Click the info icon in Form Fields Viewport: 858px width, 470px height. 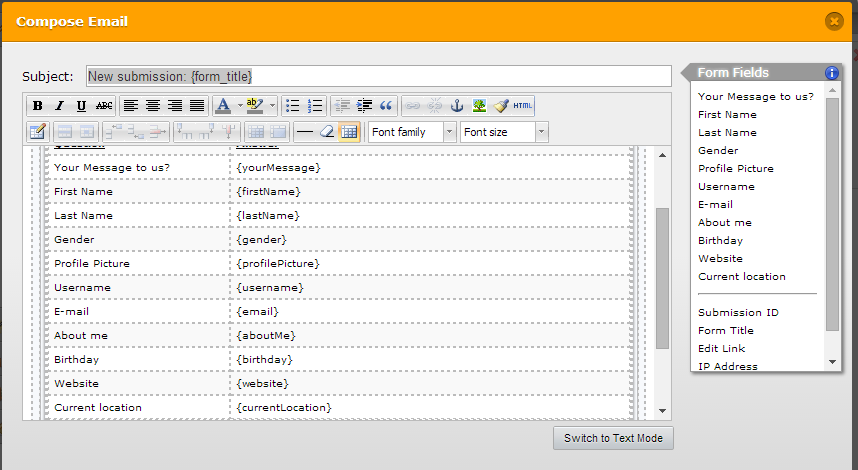(831, 73)
